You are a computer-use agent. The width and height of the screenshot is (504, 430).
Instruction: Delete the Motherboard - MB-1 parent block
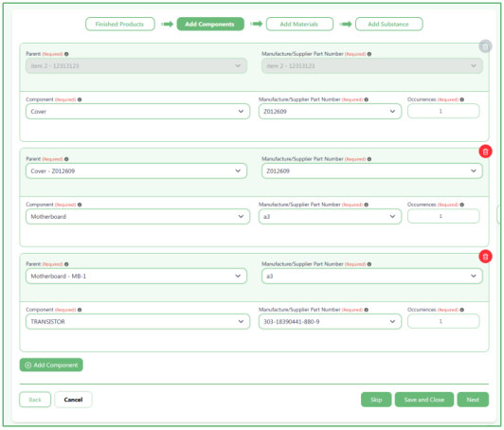point(485,257)
